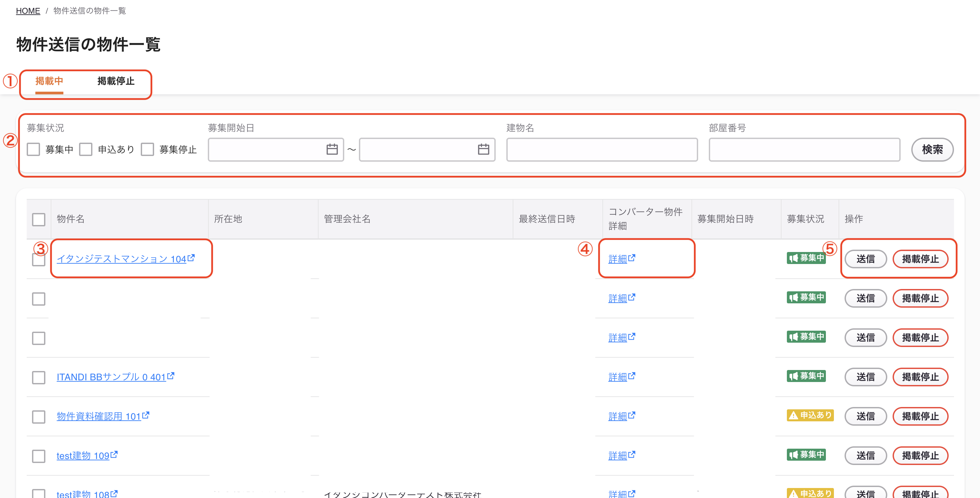The image size is (980, 498).
Task: Click 募集中 badge in test建物 109 row
Action: pyautogui.click(x=806, y=455)
